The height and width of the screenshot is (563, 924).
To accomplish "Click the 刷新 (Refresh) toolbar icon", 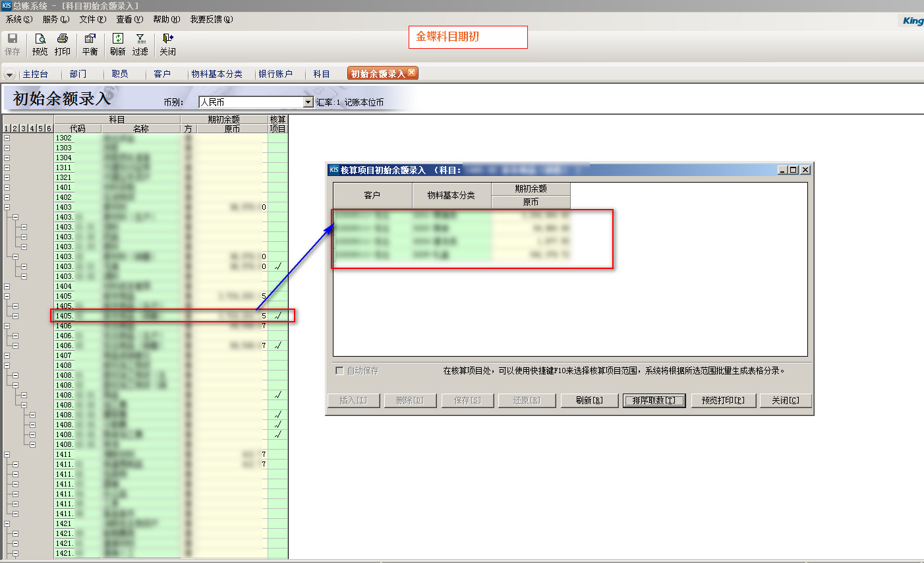I will pyautogui.click(x=118, y=44).
